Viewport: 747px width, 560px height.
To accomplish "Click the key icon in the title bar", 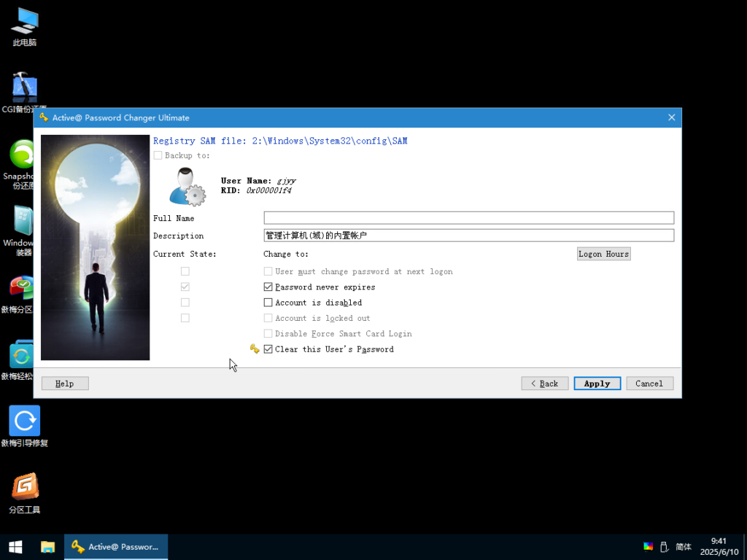I will coord(44,117).
